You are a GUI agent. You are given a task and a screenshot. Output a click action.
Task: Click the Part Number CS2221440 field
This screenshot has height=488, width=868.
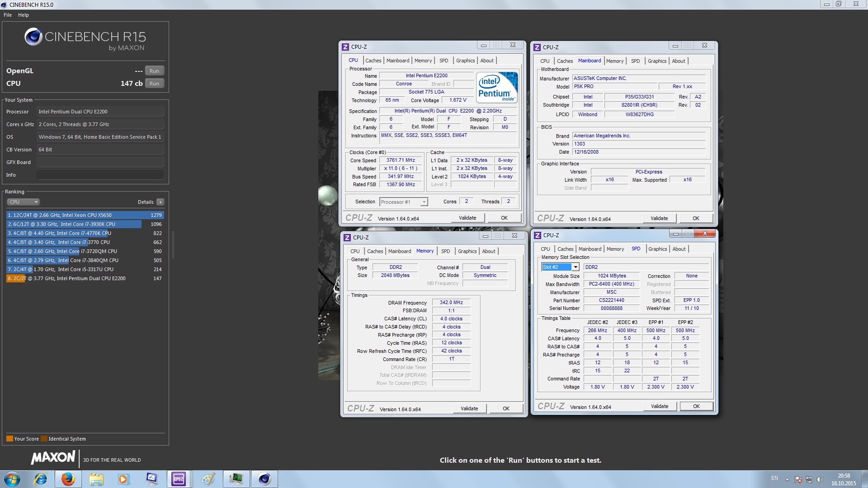(611, 300)
